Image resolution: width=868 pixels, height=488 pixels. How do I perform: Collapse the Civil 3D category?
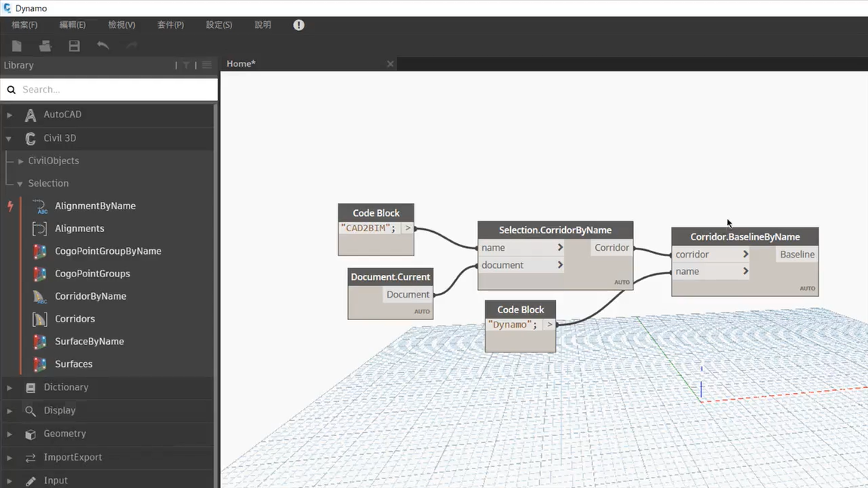[x=9, y=139]
